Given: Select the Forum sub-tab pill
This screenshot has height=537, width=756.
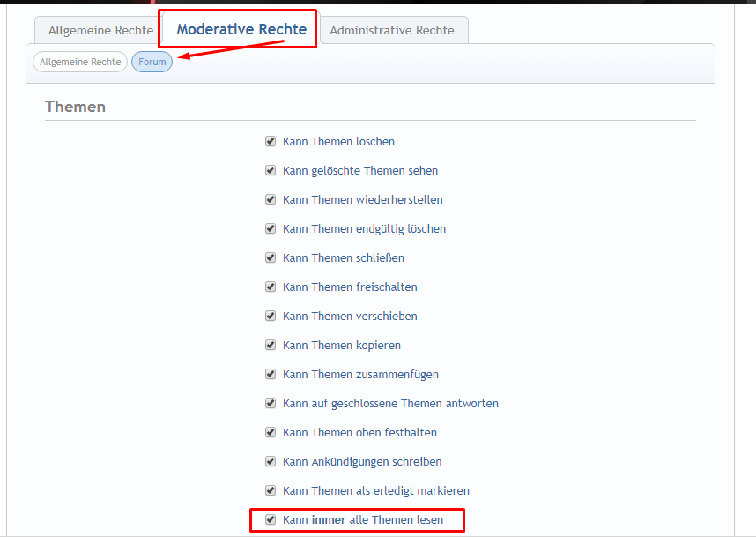Looking at the screenshot, I should coord(152,63).
